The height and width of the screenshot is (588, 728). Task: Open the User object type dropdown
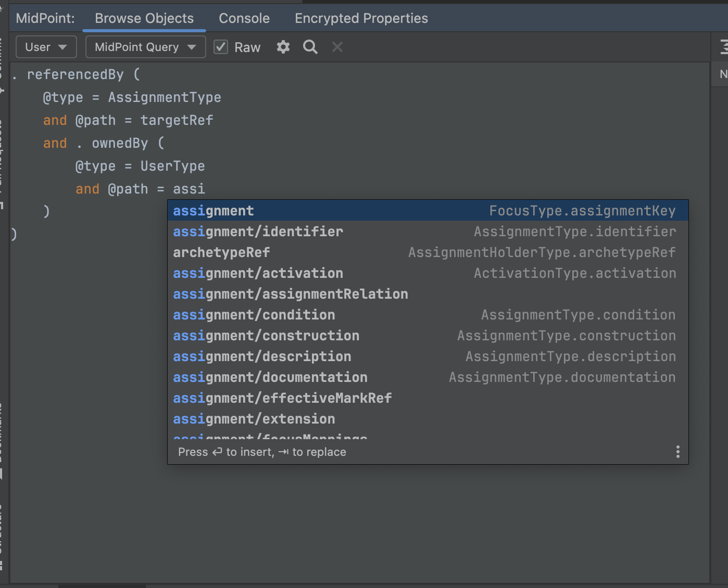coord(46,47)
